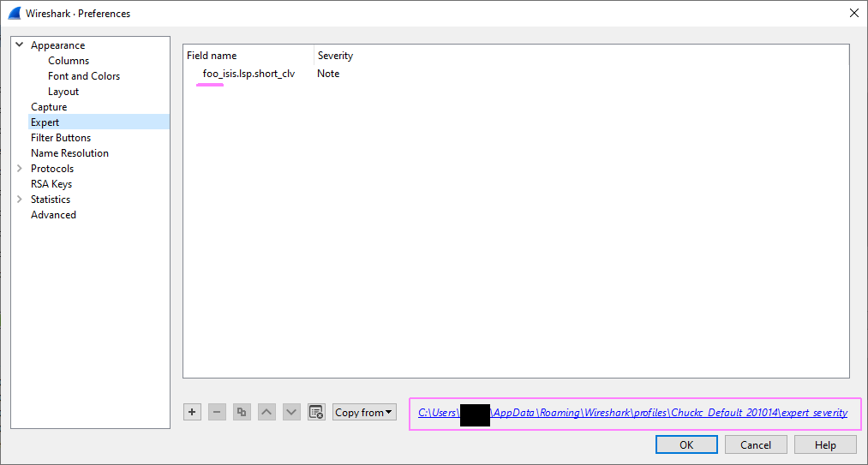Select Statistics in the tree
This screenshot has width=868, height=465.
pos(51,200)
